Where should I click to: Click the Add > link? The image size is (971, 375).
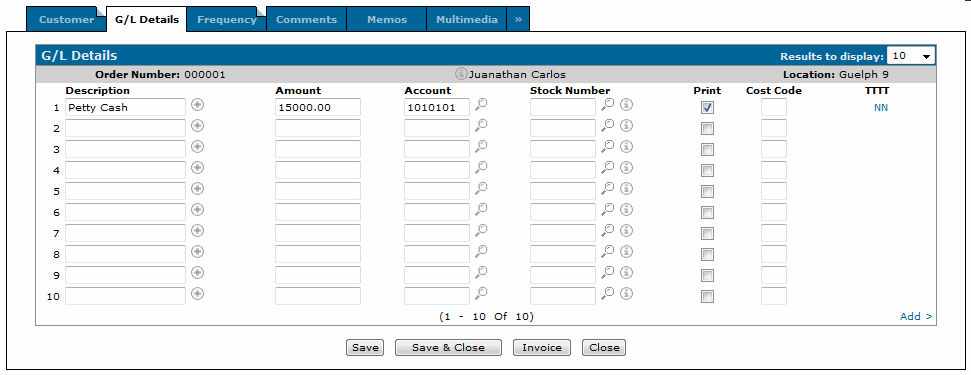(916, 316)
